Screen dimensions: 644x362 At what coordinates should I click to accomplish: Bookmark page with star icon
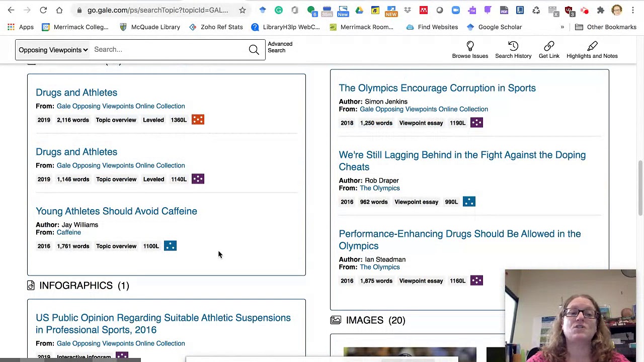pos(243,10)
